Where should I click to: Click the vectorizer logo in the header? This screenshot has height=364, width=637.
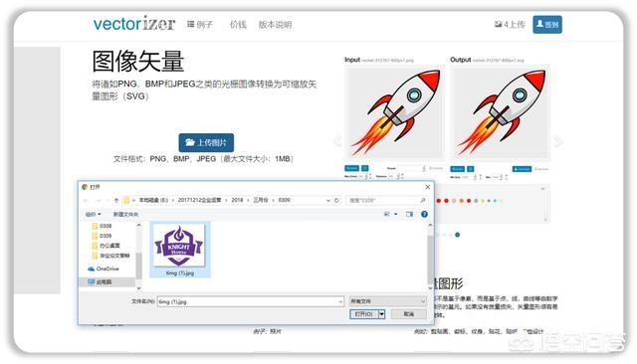click(134, 24)
